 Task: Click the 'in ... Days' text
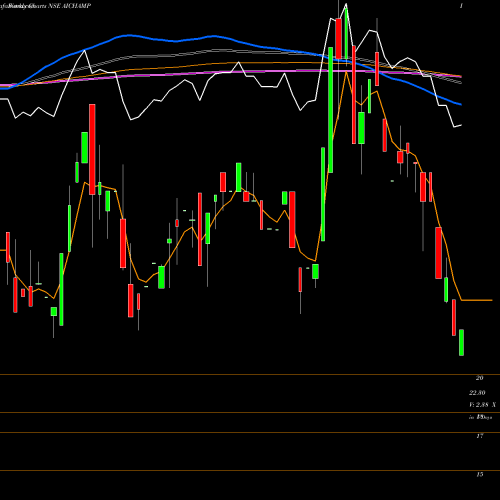(480, 417)
